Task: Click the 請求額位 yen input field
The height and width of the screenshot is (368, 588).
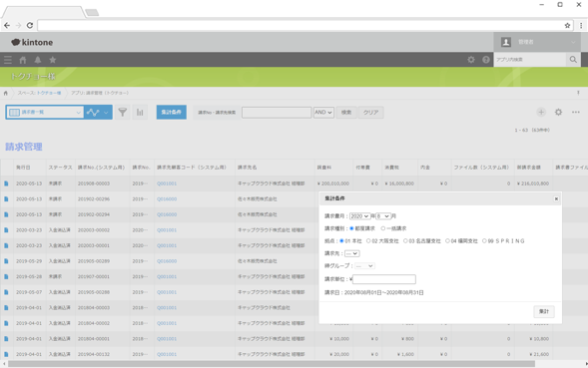Action: coord(384,279)
